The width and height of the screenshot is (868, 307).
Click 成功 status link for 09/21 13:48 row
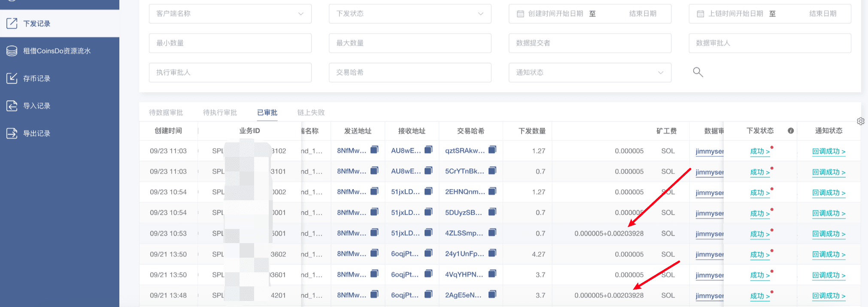tap(759, 296)
